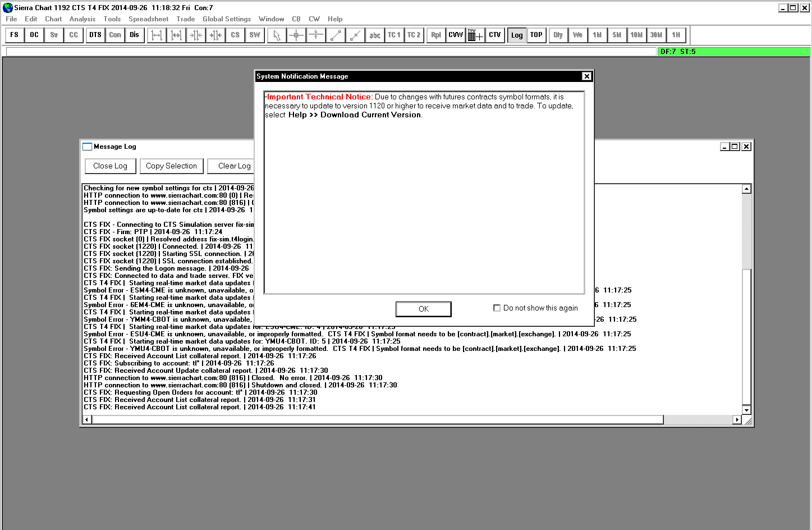
Task: Click the Dis disconnect toolbar button
Action: coord(135,35)
